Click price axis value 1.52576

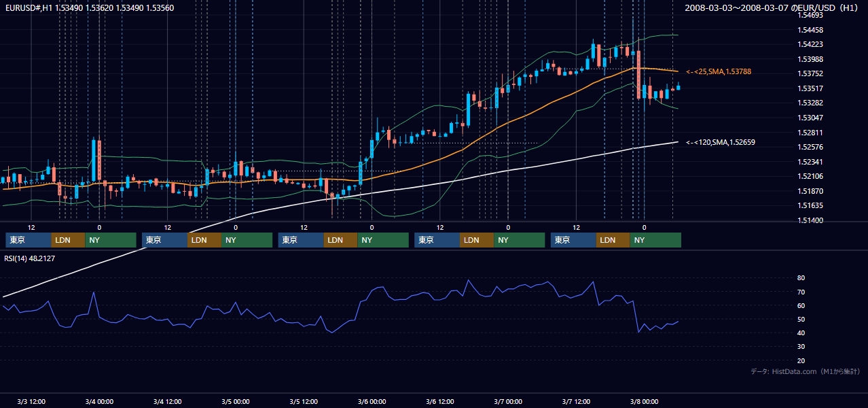coord(810,147)
